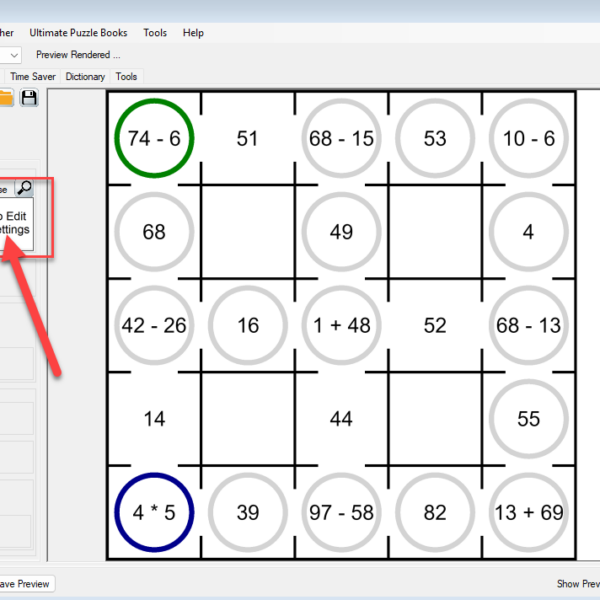Click the open folder icon
Screen dimensions: 600x600
tap(6, 97)
